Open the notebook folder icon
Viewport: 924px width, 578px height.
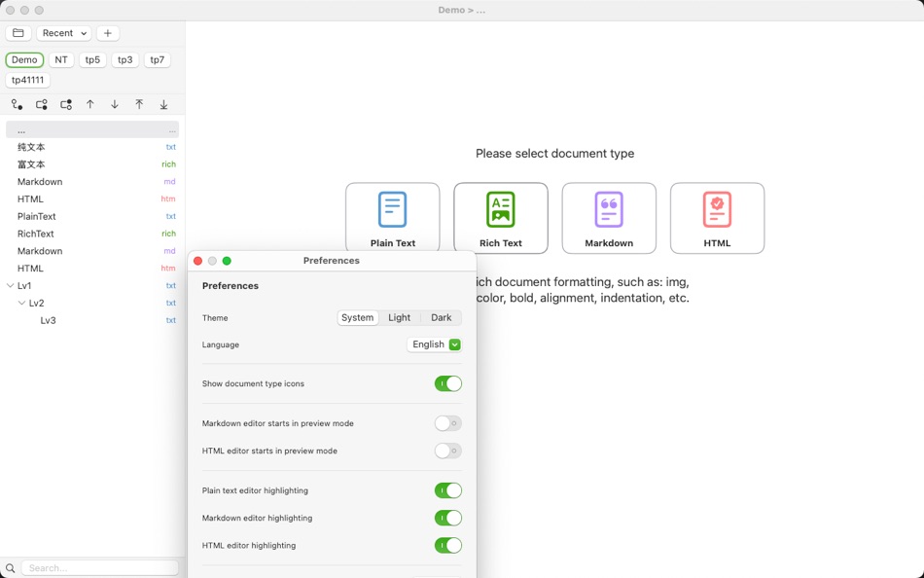[18, 32]
